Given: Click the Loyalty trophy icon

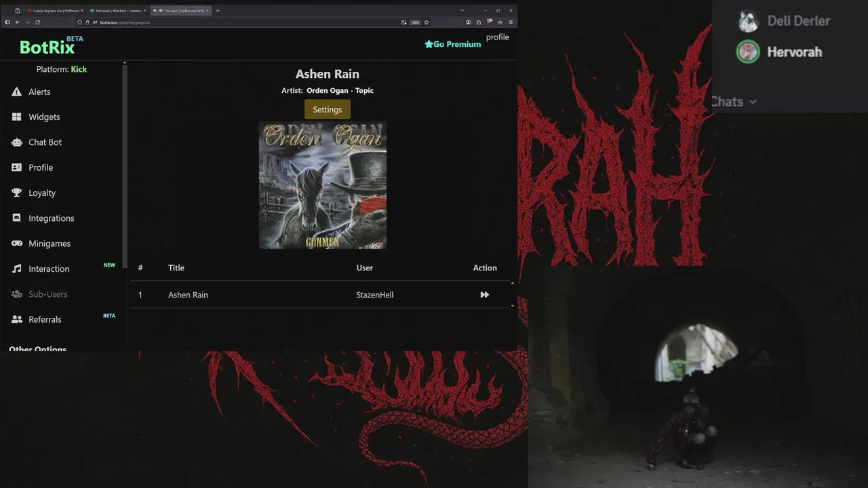Looking at the screenshot, I should (x=17, y=192).
